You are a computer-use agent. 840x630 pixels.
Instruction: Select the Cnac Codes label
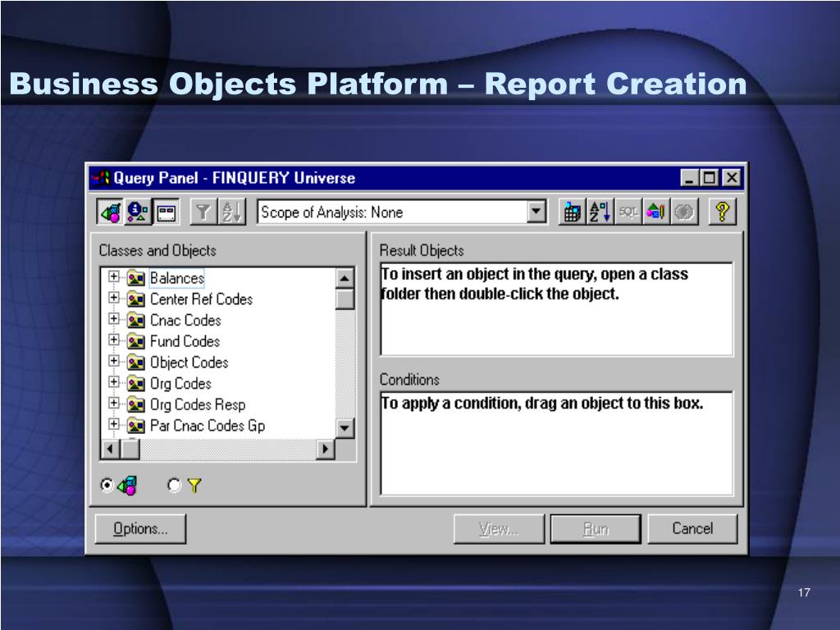pyautogui.click(x=185, y=321)
